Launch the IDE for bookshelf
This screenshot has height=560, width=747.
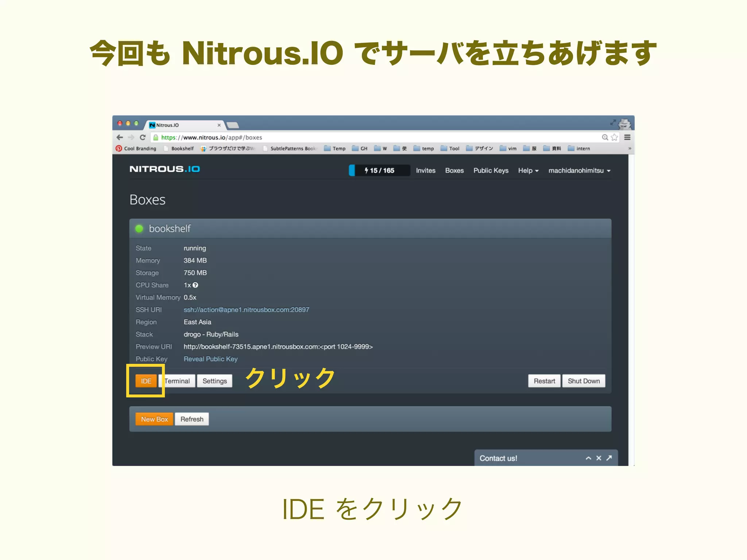point(146,381)
